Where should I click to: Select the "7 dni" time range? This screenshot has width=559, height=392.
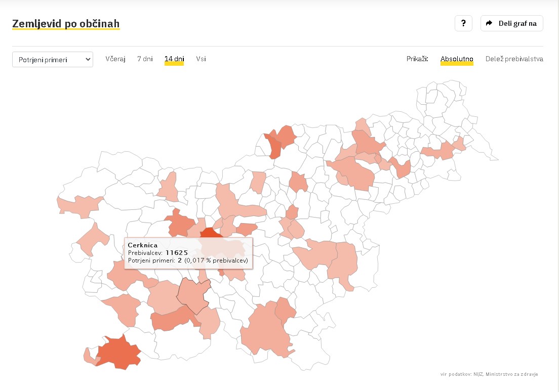coord(145,59)
